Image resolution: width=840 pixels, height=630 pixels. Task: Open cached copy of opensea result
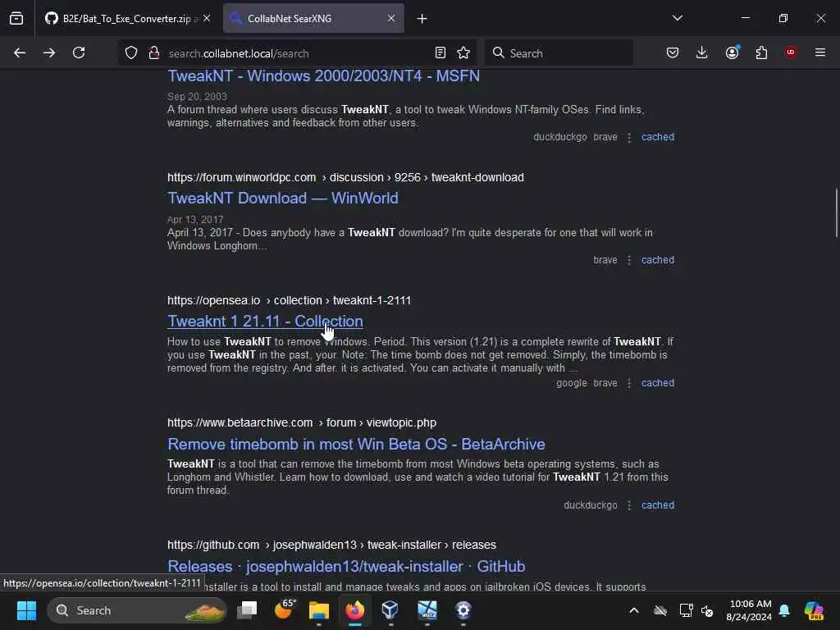point(658,384)
